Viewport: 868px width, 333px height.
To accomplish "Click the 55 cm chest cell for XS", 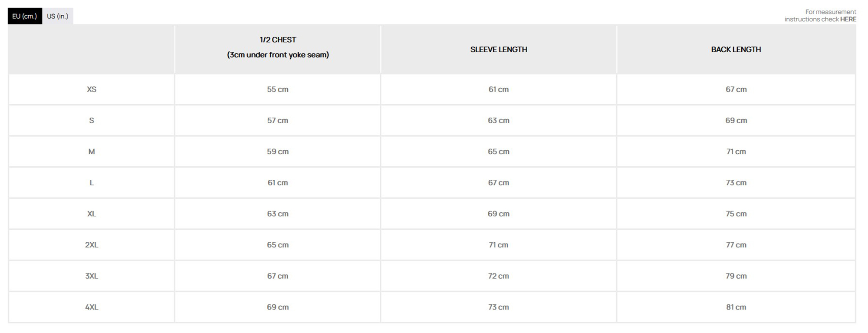I will pos(278,89).
